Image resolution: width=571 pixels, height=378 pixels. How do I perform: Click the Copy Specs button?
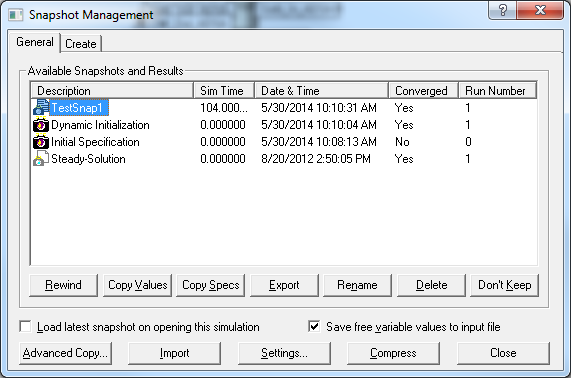(x=210, y=285)
